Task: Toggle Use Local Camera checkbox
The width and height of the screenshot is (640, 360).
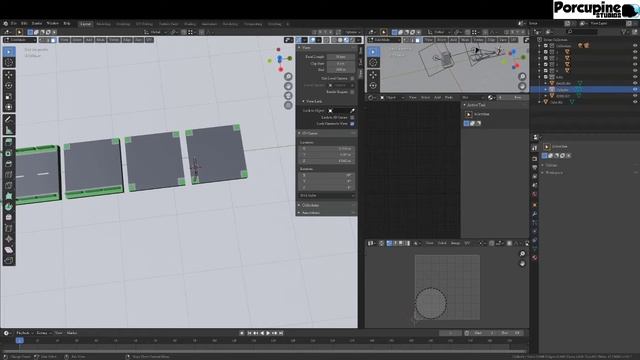Action: click(x=352, y=78)
